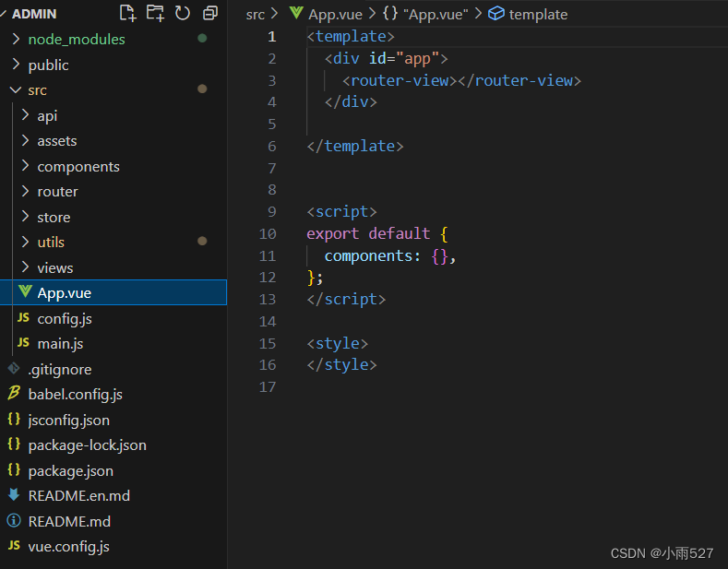Open the components folder label
728x569 pixels.
(x=78, y=167)
